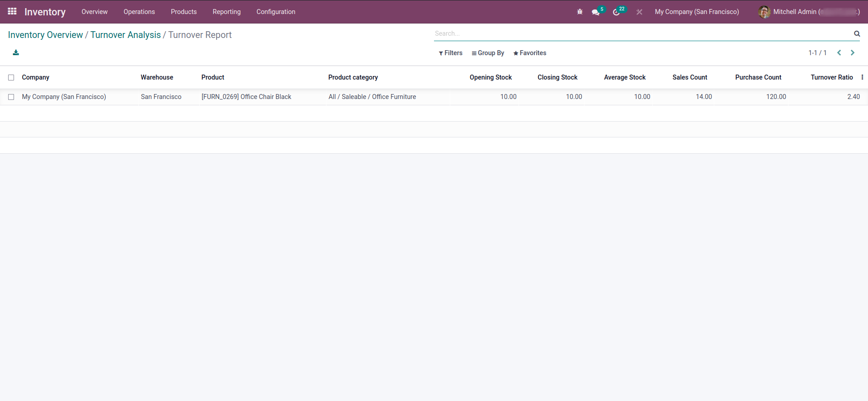Viewport: 868px width, 401px height.
Task: Focus the Search input field
Action: (642, 33)
